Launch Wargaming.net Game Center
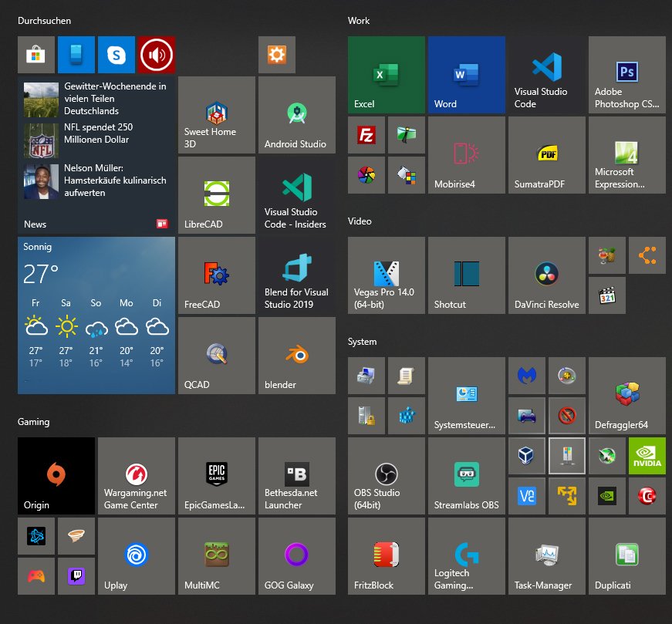 (137, 476)
